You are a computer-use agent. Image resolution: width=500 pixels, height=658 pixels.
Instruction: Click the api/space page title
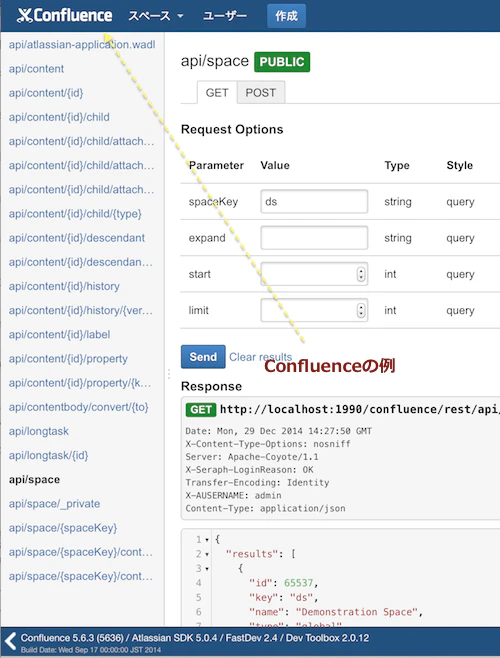pos(215,61)
